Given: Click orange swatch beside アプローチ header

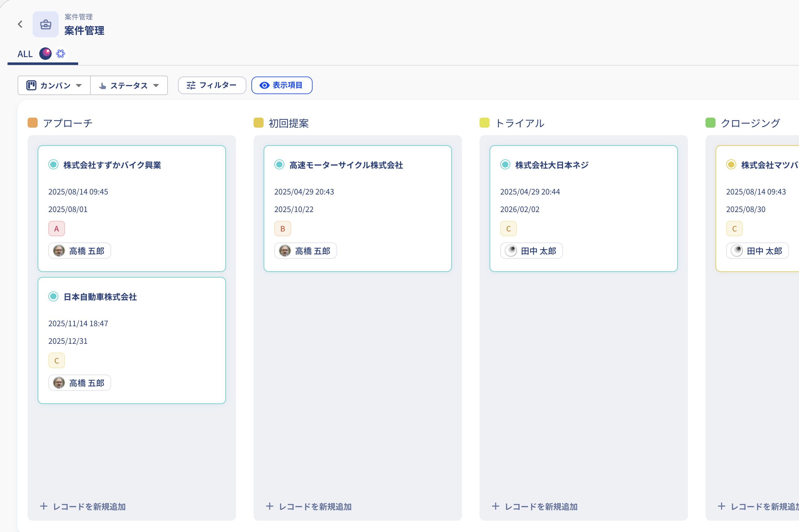Looking at the screenshot, I should pyautogui.click(x=33, y=123).
